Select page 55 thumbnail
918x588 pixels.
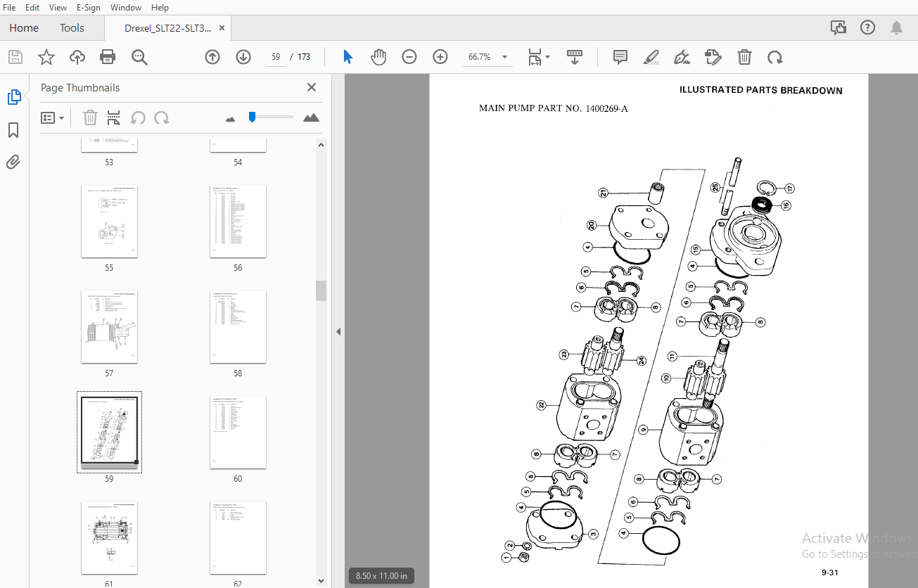click(x=109, y=222)
